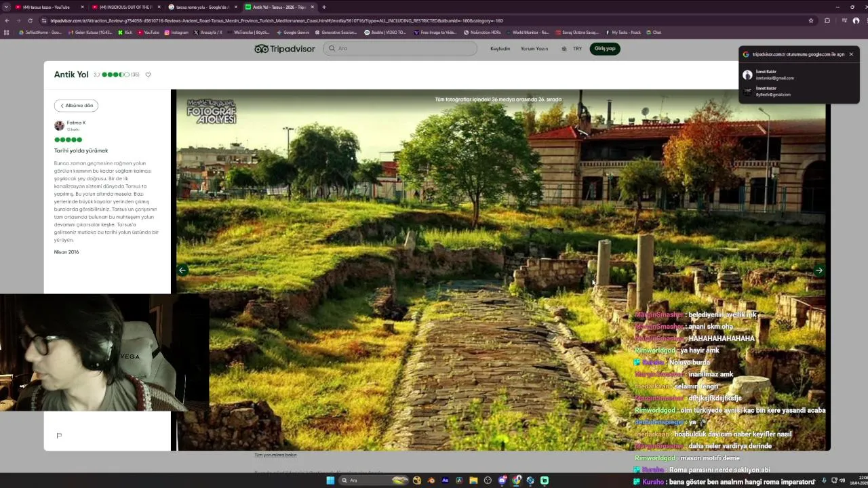Switch to INSIDIOUS YouTube tab
This screenshot has width=868, height=488.
(126, 7)
